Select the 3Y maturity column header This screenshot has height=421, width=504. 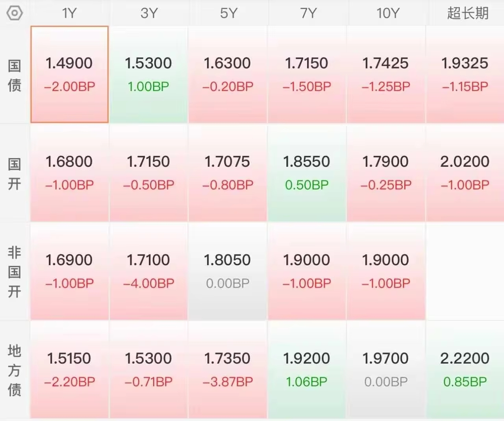coord(149,13)
